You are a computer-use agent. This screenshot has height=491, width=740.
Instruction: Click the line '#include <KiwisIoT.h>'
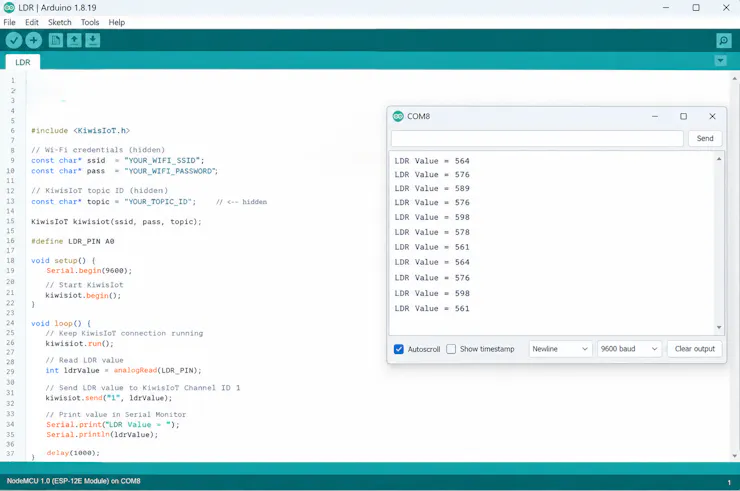[x=80, y=130]
